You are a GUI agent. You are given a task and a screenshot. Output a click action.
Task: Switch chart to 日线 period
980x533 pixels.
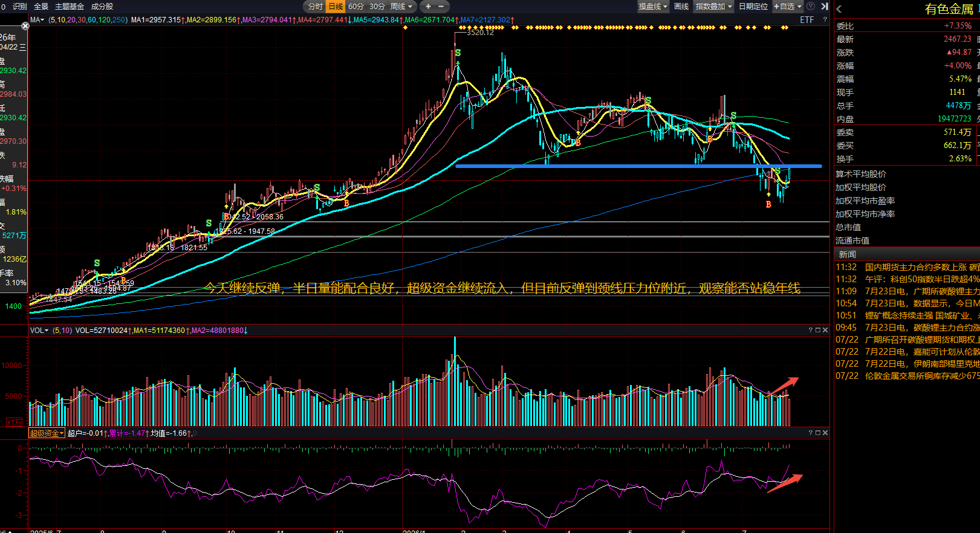click(336, 6)
